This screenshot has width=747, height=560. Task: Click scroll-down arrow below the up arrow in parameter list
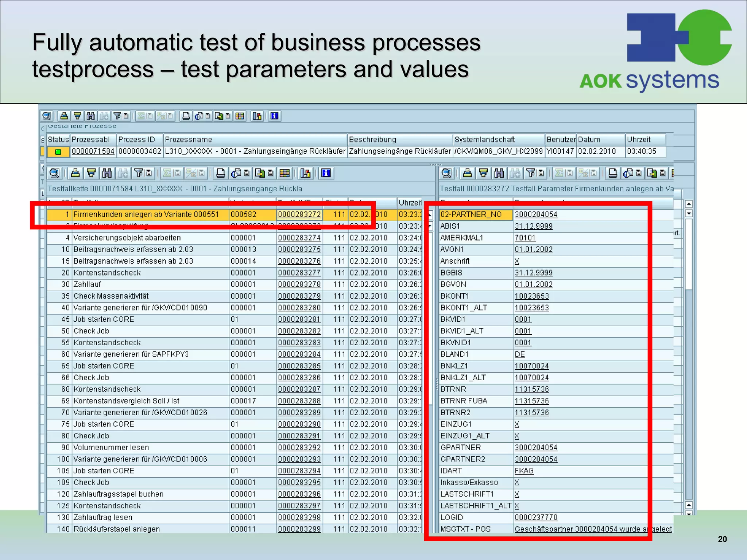[689, 213]
